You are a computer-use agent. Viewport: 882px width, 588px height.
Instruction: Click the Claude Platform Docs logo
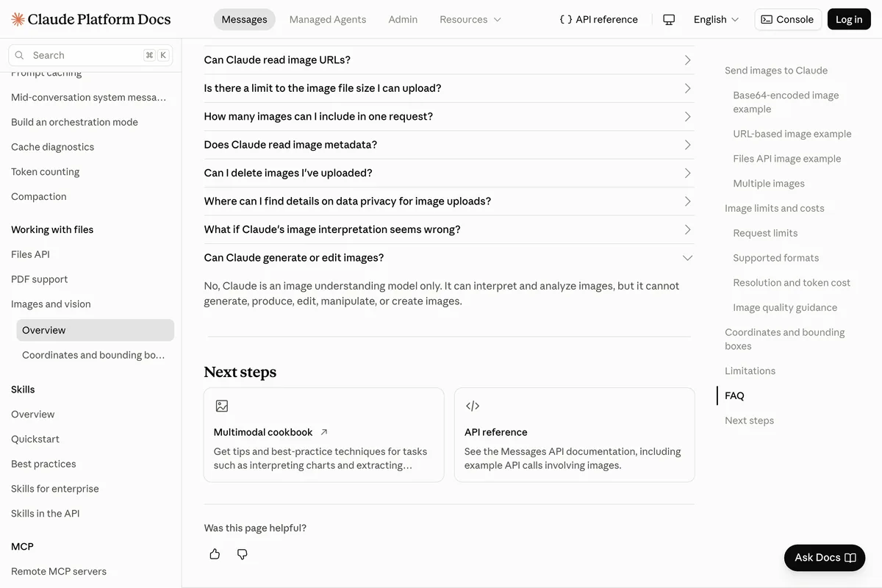[x=91, y=19]
